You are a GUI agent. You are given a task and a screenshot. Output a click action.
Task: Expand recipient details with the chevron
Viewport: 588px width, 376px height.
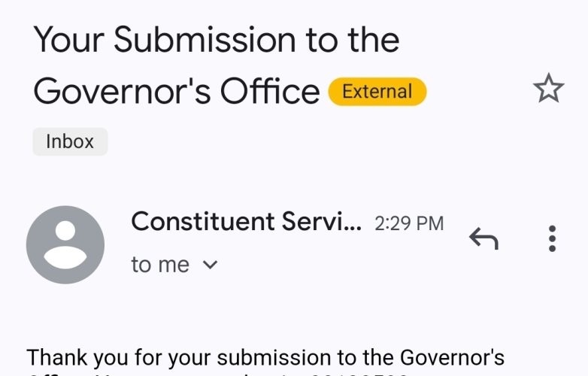(x=210, y=265)
